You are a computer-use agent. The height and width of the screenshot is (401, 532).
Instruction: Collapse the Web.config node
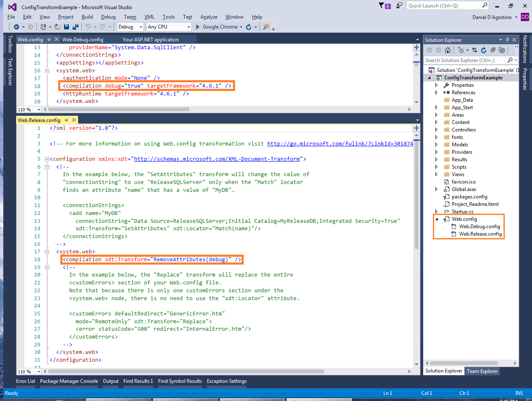tap(436, 219)
